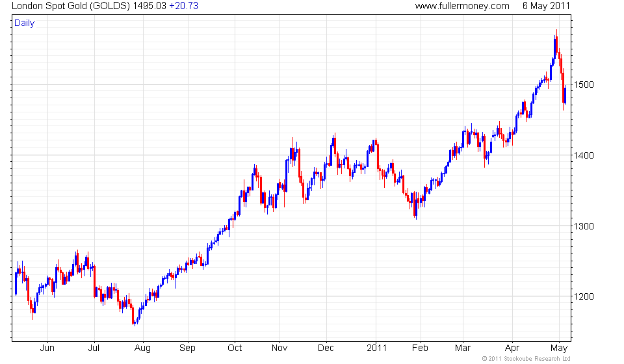Screen dimensions: 624x364
Task: Select the May month label
Action: click(x=559, y=348)
